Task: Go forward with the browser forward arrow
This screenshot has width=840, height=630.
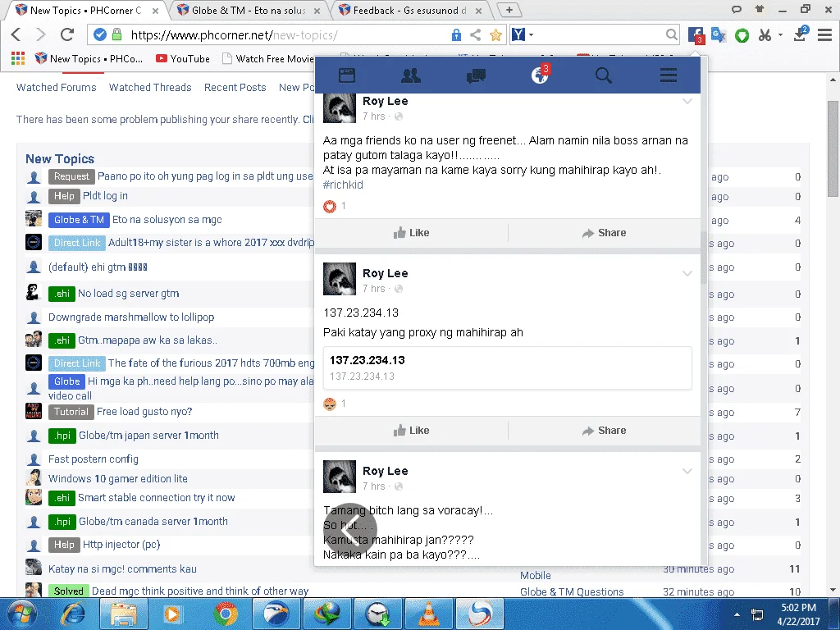Action: tap(41, 34)
